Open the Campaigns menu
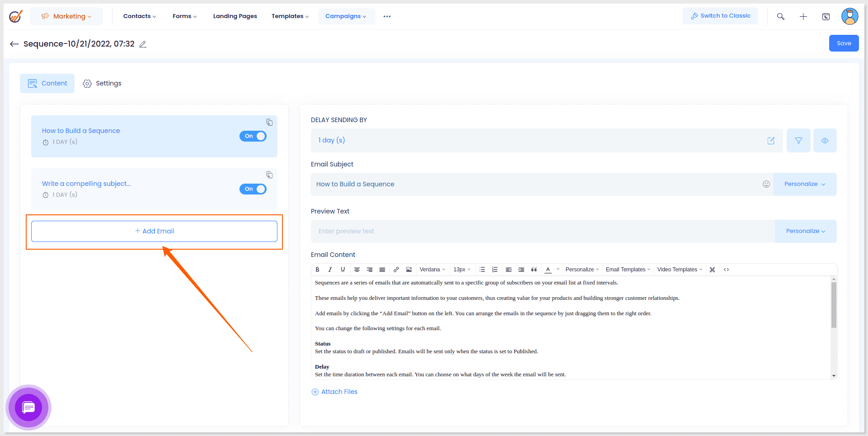This screenshot has height=436, width=868. coord(346,16)
